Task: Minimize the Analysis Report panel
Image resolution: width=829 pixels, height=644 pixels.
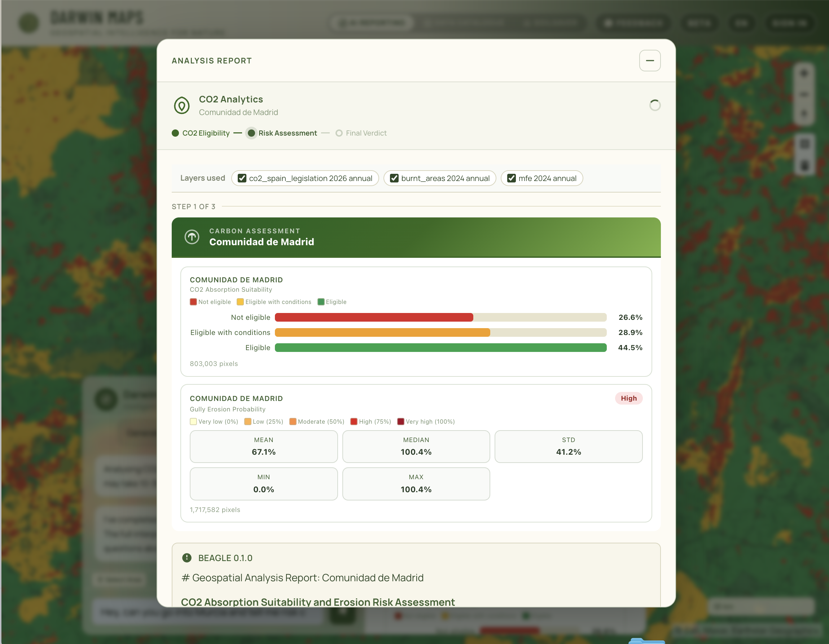Action: [649, 61]
